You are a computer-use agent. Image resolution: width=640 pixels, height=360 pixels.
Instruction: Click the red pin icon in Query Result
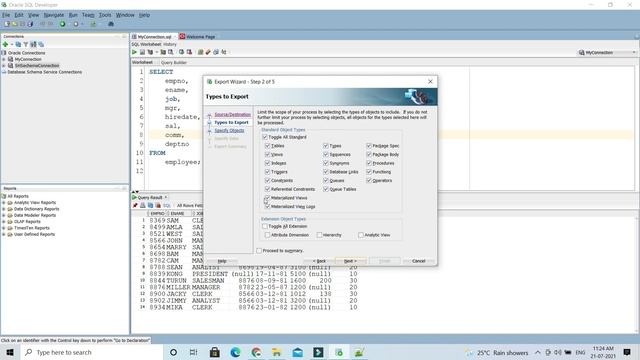[x=135, y=205]
